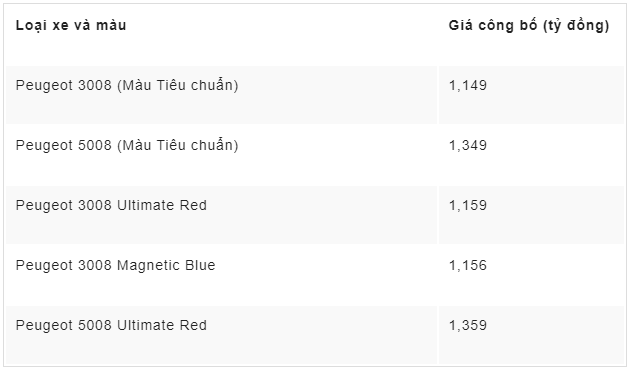Select the 1,149 price cell
This screenshot has height=372, width=633.
pyautogui.click(x=532, y=95)
